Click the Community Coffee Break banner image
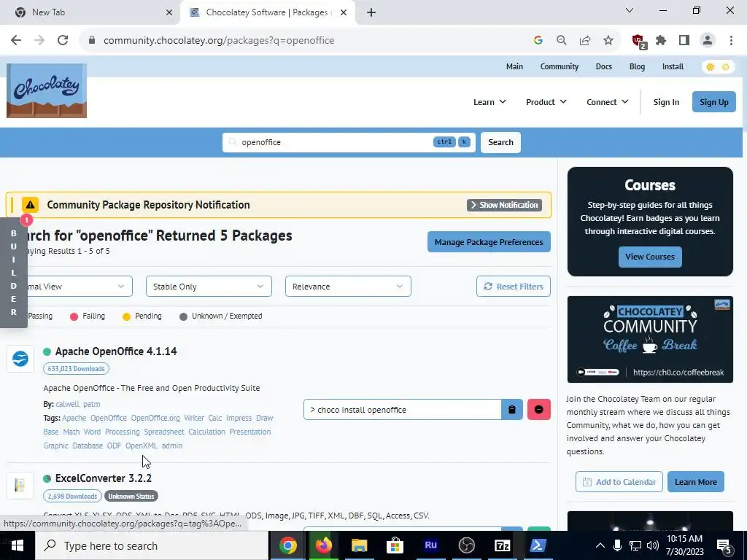This screenshot has height=560, width=747. pyautogui.click(x=650, y=340)
